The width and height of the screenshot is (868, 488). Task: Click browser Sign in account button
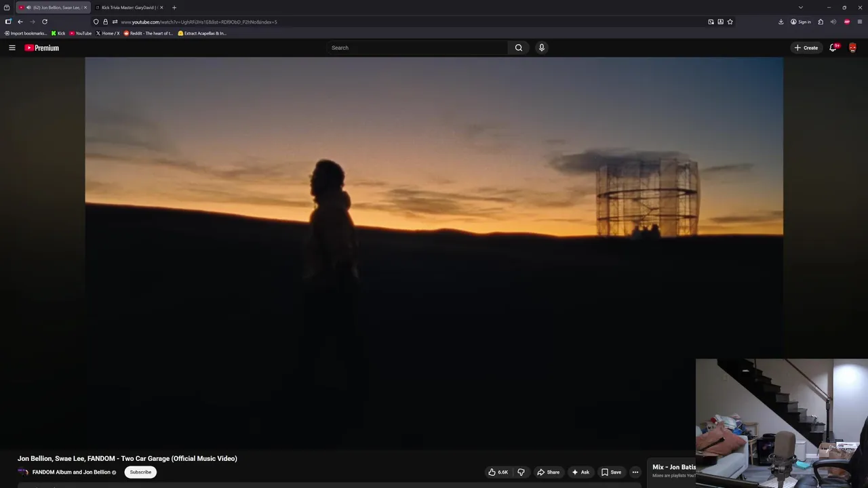(801, 22)
